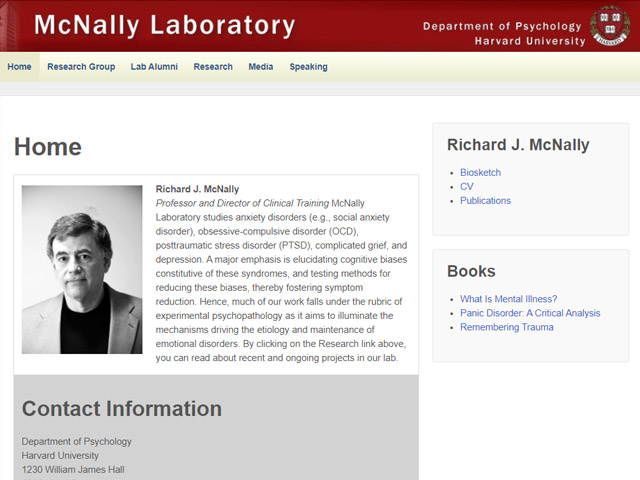Click the Richard J. McNally sidebar heading
640x480 pixels.
518,145
